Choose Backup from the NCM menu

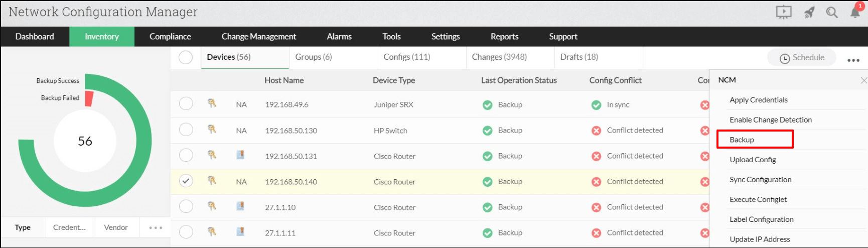pyautogui.click(x=742, y=140)
